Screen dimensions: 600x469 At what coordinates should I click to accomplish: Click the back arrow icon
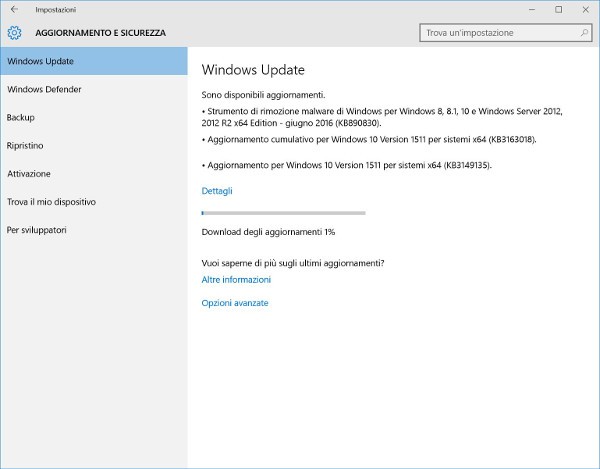[15, 10]
